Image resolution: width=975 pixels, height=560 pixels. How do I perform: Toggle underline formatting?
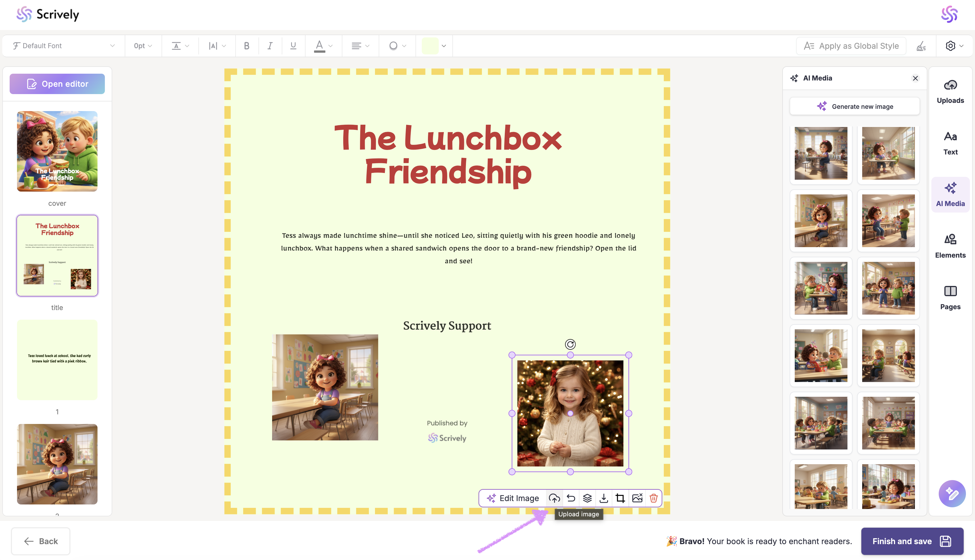pyautogui.click(x=293, y=46)
